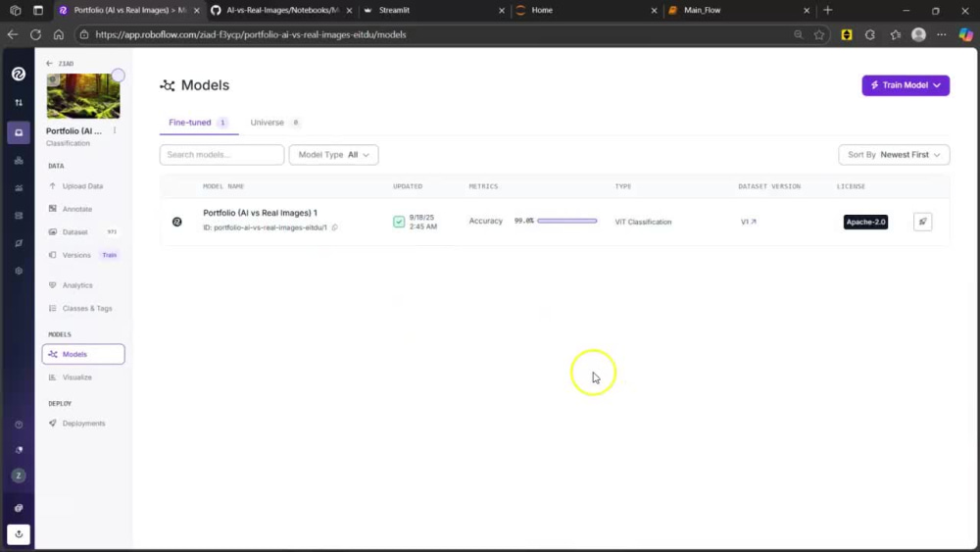The image size is (980, 552).
Task: Click the Copilot icon in browser toolbar
Action: 965,34
